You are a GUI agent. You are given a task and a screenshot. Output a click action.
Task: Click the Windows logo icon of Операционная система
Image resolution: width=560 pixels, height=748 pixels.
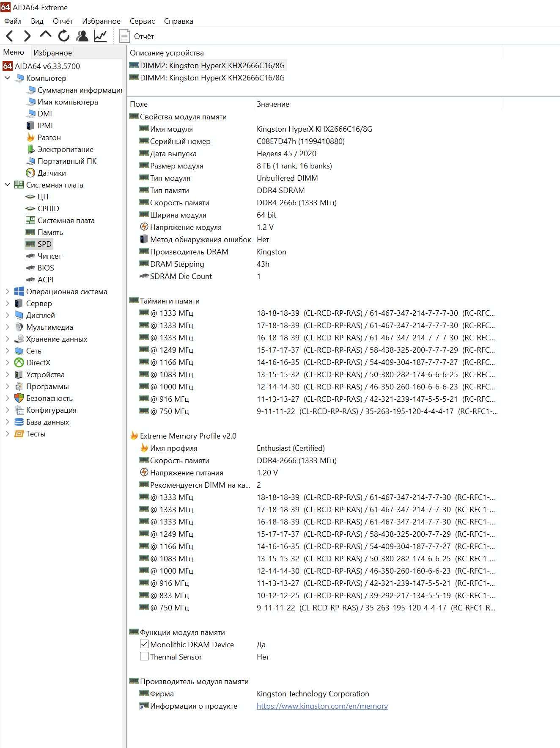[x=19, y=291]
